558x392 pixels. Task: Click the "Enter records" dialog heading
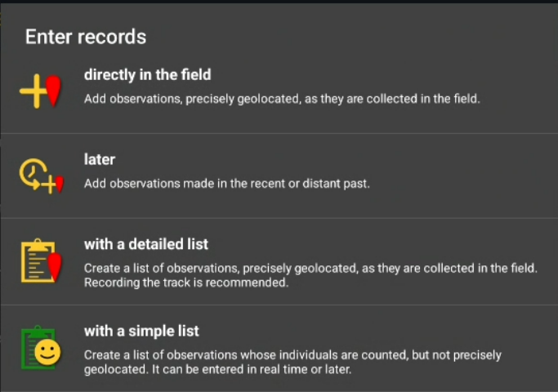(x=86, y=37)
